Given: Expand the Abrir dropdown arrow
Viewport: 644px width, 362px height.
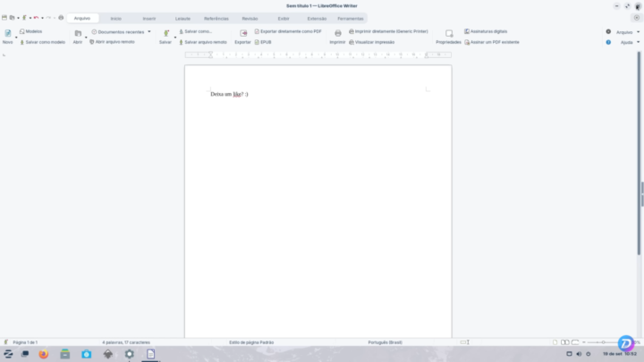Looking at the screenshot, I should pyautogui.click(x=86, y=38).
